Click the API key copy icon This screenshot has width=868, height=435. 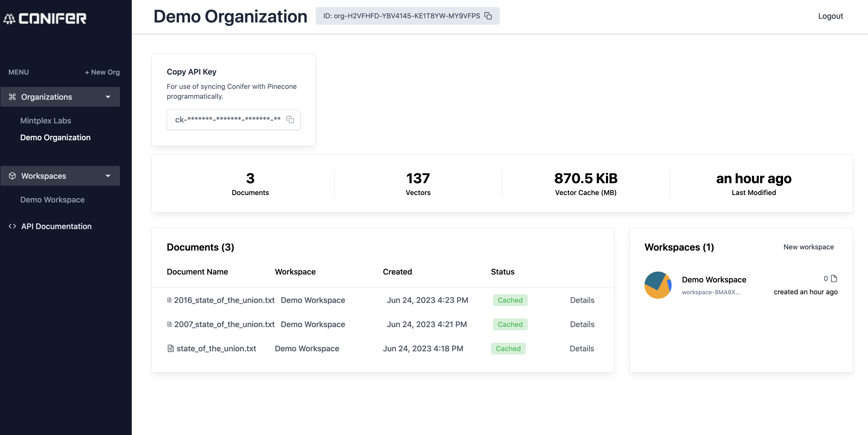pyautogui.click(x=290, y=119)
